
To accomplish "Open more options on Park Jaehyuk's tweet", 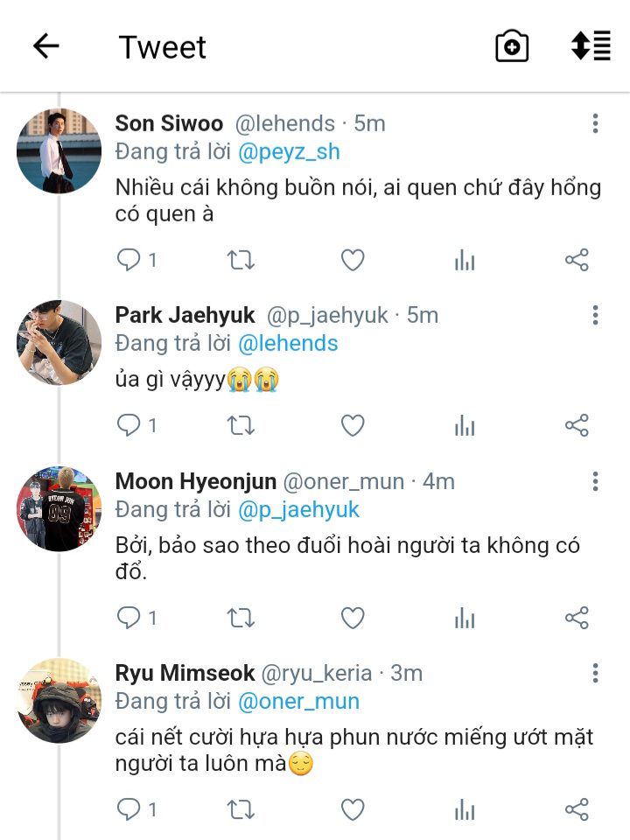I will point(595,315).
